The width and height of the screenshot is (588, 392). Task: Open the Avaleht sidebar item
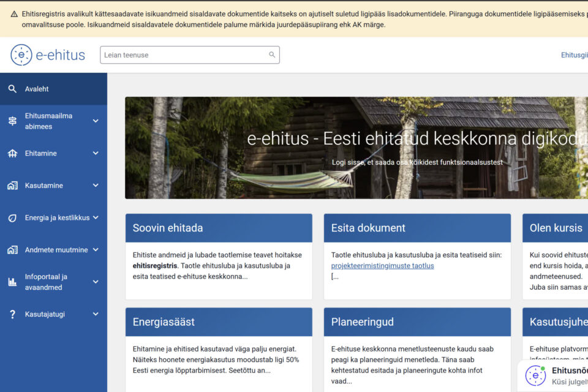(x=53, y=89)
